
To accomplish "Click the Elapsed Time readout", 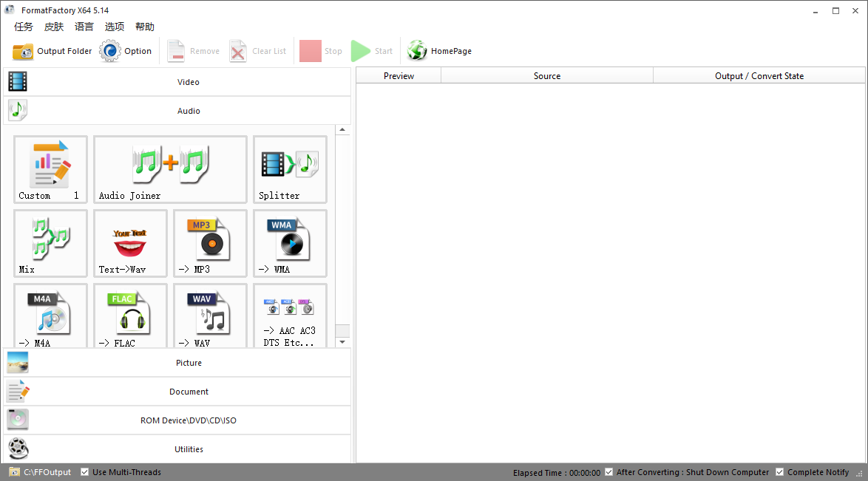I will tap(556, 473).
